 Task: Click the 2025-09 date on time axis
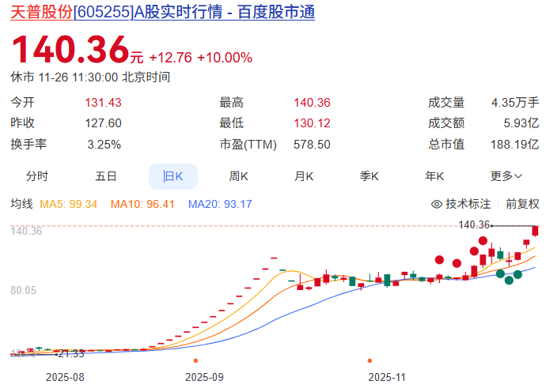[204, 378]
